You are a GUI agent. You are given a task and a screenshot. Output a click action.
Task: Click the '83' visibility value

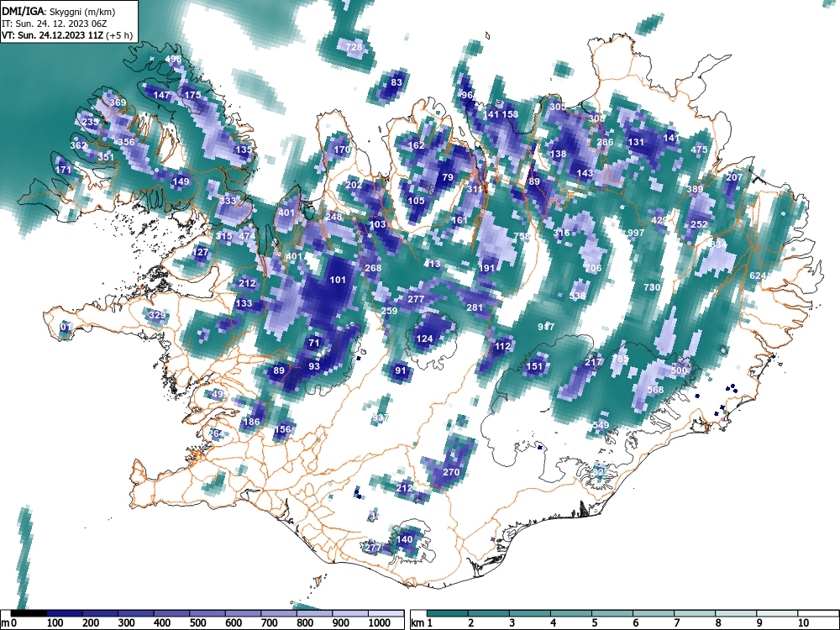(x=396, y=82)
